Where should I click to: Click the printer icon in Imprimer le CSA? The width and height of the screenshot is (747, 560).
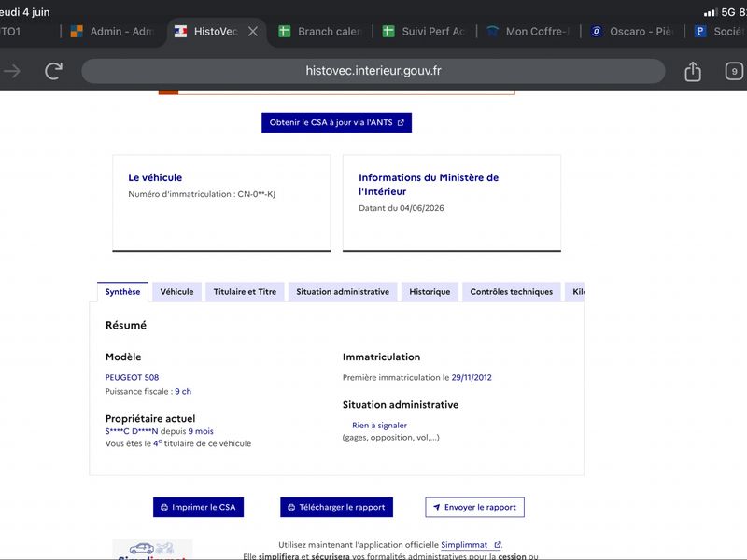[x=164, y=508]
